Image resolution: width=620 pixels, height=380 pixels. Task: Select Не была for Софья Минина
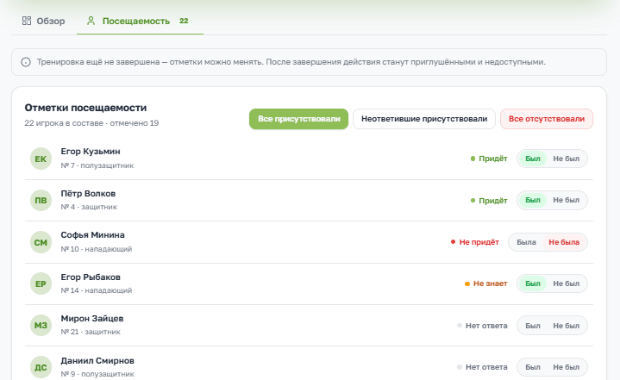(x=564, y=242)
